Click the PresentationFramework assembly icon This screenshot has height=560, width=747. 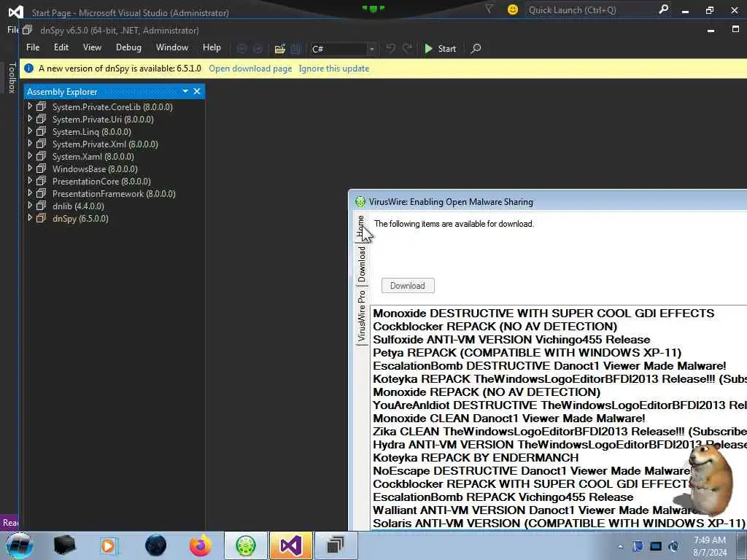(x=42, y=192)
